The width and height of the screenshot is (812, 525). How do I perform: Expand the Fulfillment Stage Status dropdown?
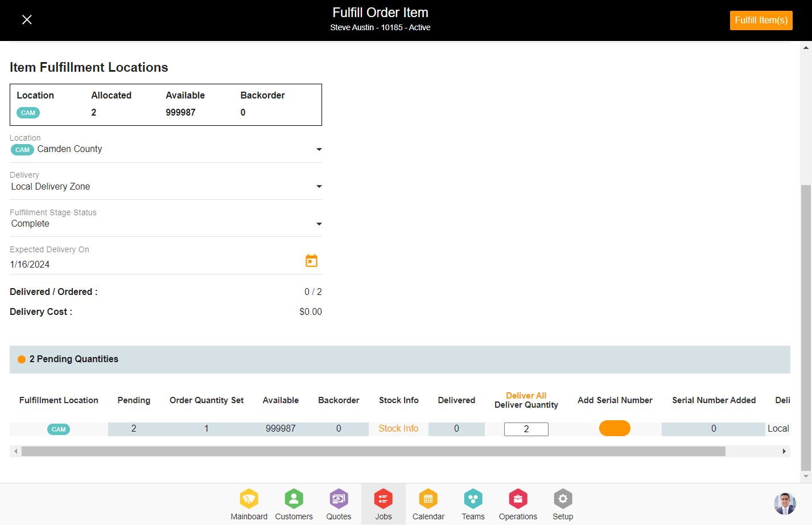point(166,223)
